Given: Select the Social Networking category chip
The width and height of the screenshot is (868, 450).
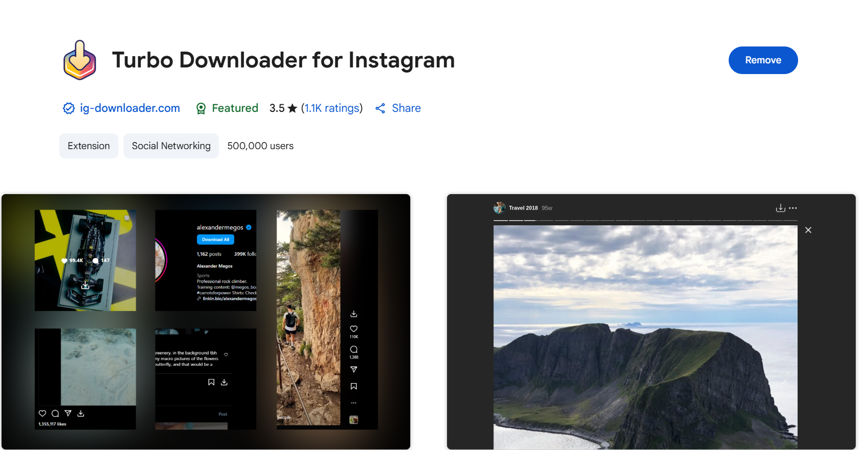Looking at the screenshot, I should pyautogui.click(x=171, y=146).
